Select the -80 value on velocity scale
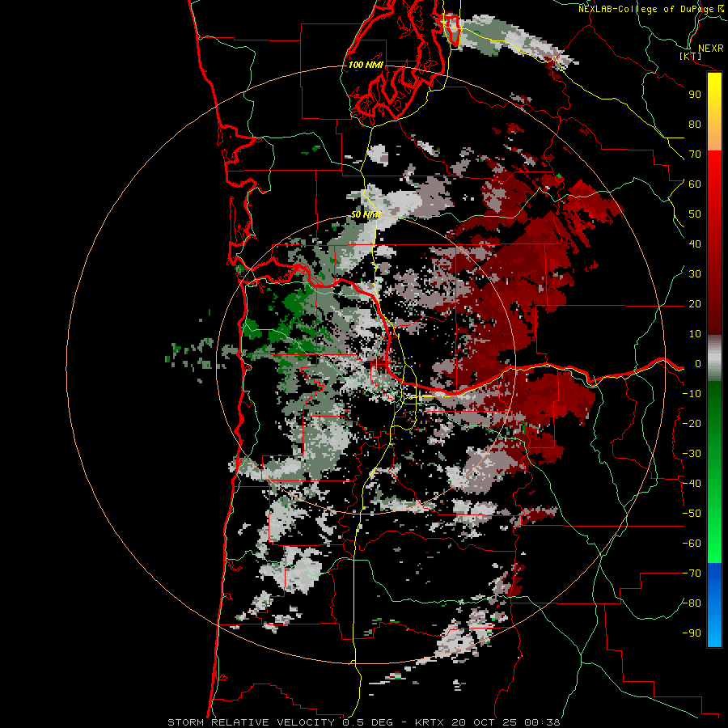Image resolution: width=728 pixels, height=728 pixels. [692, 603]
